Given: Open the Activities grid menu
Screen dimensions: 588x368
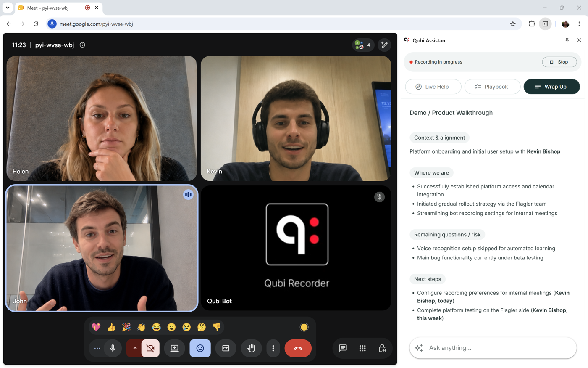Looking at the screenshot, I should 362,348.
